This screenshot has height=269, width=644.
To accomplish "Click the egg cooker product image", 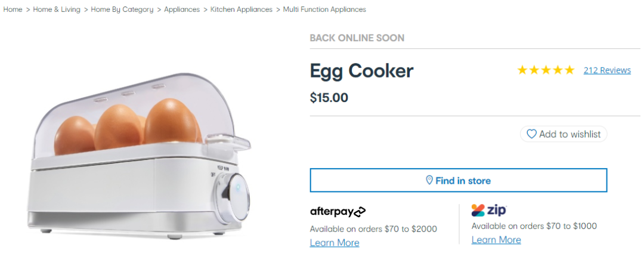I will pyautogui.click(x=140, y=155).
